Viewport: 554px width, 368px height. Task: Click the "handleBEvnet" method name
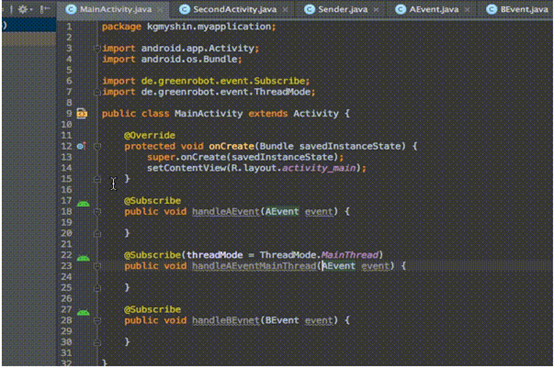226,320
